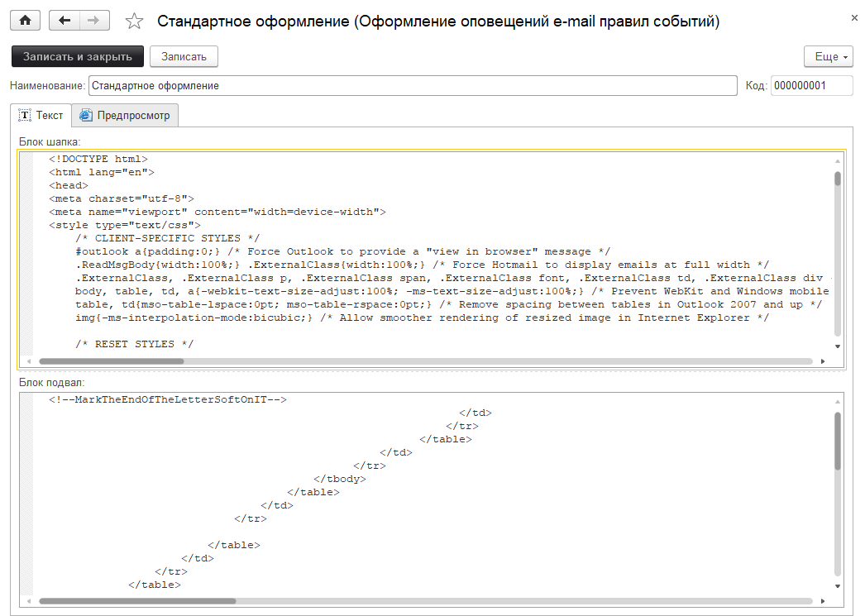Click the T text icon on the Текст tab
The width and height of the screenshot is (865, 616).
[x=25, y=115]
